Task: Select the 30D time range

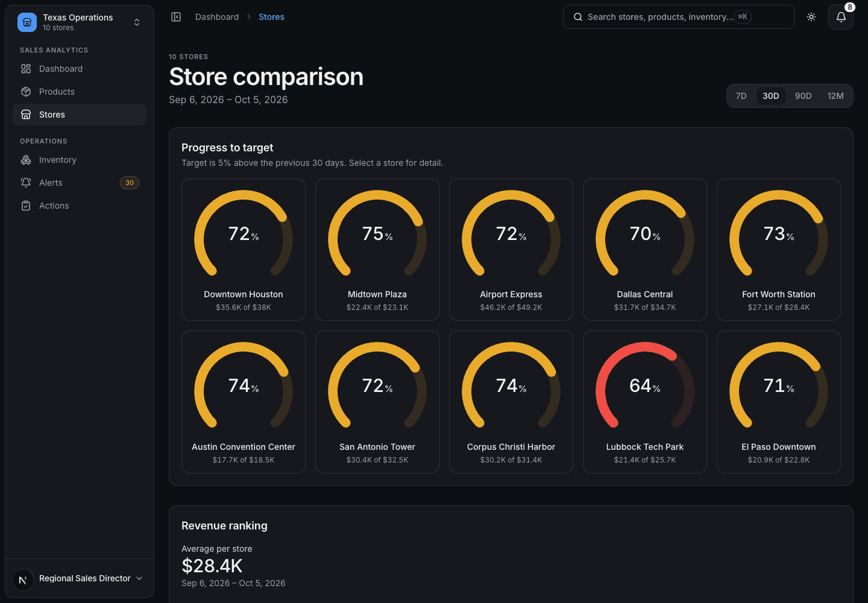Action: coord(771,96)
